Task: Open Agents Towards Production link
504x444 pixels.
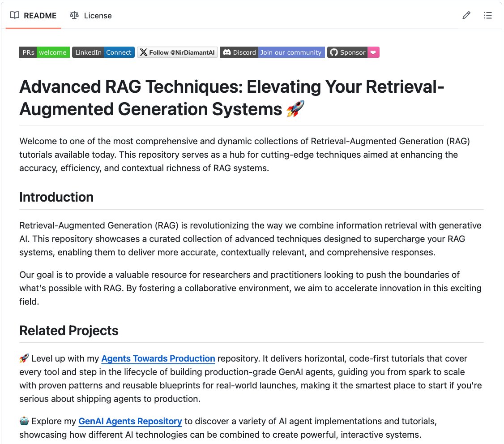Action: point(158,358)
